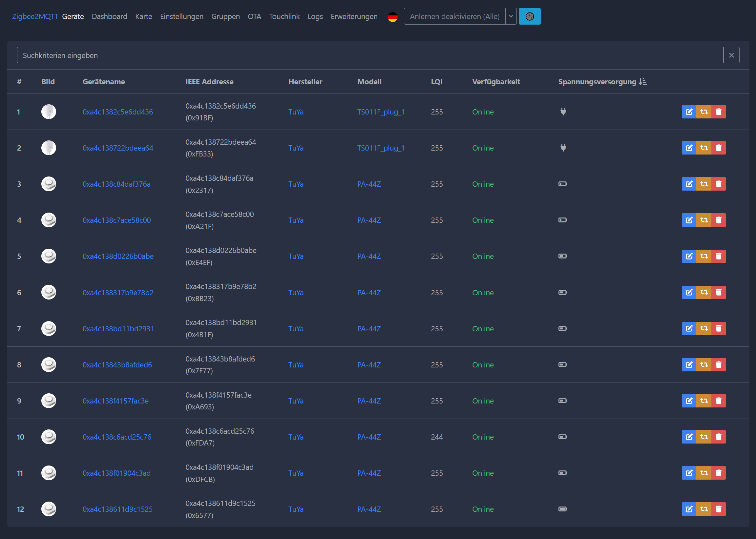Viewport: 756px width, 539px height.
Task: Click reconfigure icon for device 0xa4c1382c5e6dd436
Action: click(x=704, y=112)
